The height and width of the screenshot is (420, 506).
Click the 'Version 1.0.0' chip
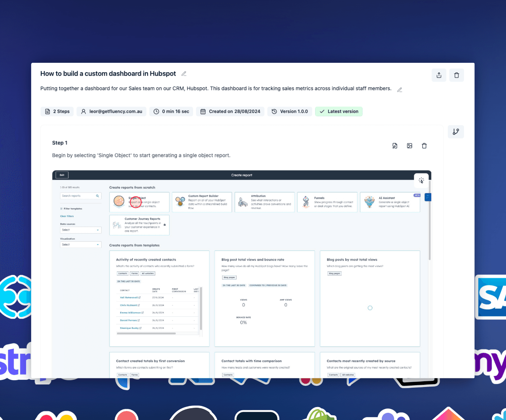pos(290,112)
